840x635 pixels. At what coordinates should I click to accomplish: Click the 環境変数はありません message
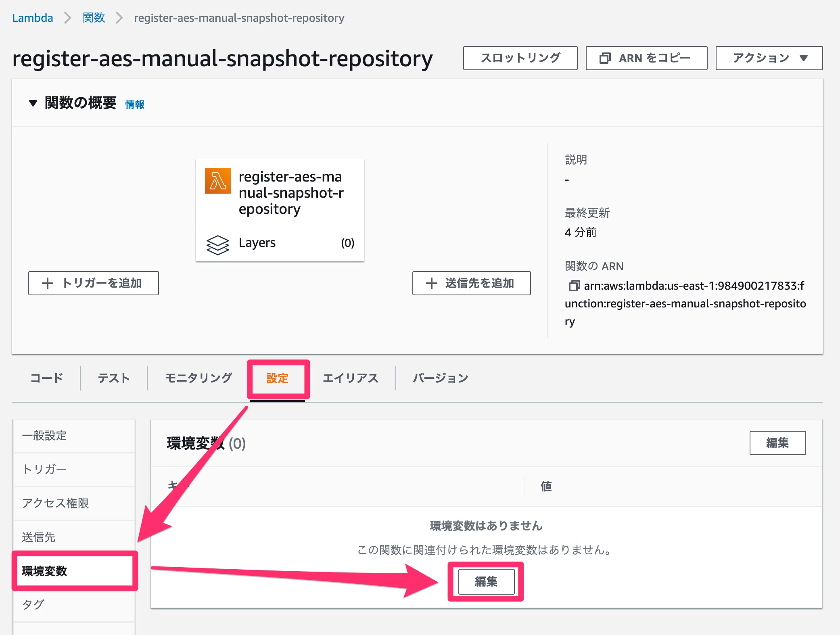coord(486,526)
